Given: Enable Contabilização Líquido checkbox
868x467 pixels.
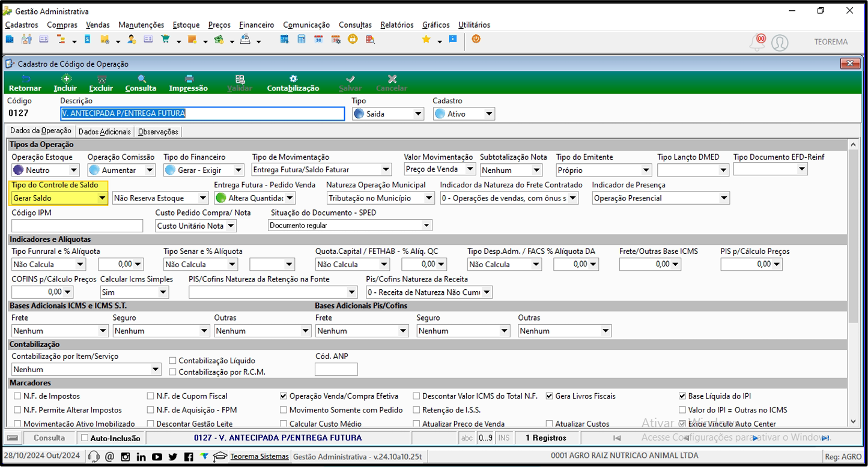Looking at the screenshot, I should tap(173, 361).
